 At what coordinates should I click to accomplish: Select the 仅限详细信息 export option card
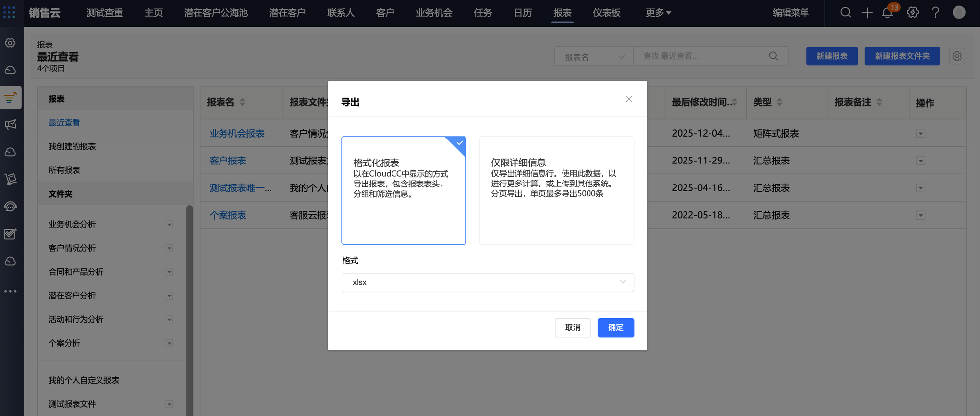(x=556, y=190)
